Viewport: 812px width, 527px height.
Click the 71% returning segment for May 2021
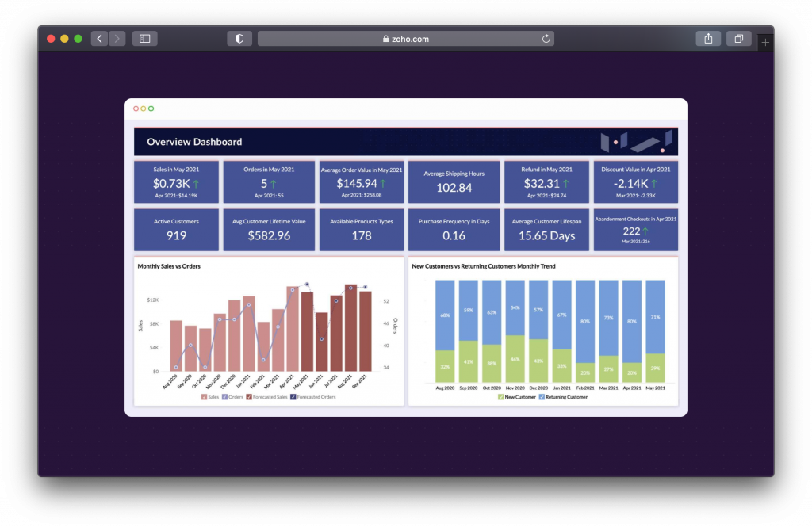point(655,317)
